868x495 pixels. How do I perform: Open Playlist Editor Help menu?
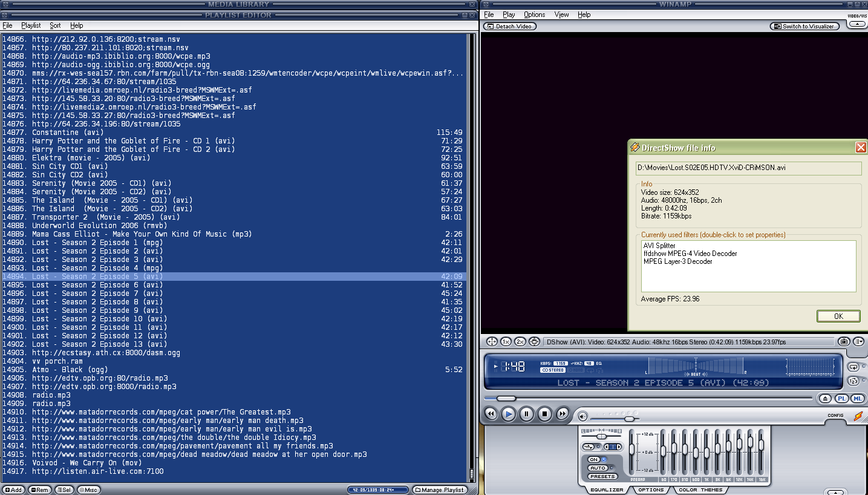[76, 25]
